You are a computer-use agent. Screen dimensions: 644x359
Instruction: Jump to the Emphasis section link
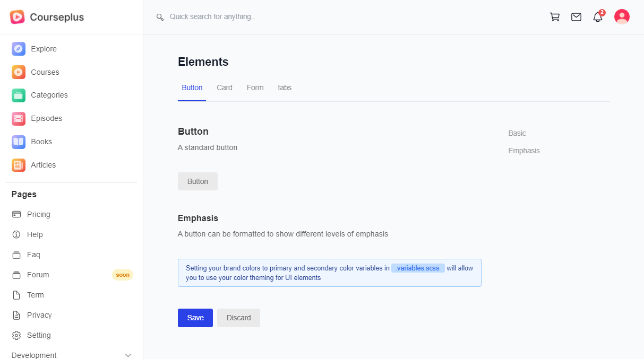[x=524, y=151]
